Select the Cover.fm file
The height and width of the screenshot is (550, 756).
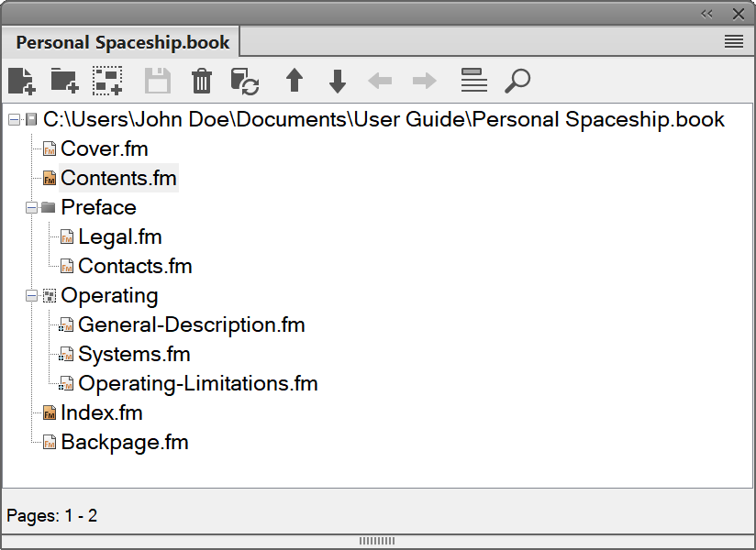pos(104,148)
